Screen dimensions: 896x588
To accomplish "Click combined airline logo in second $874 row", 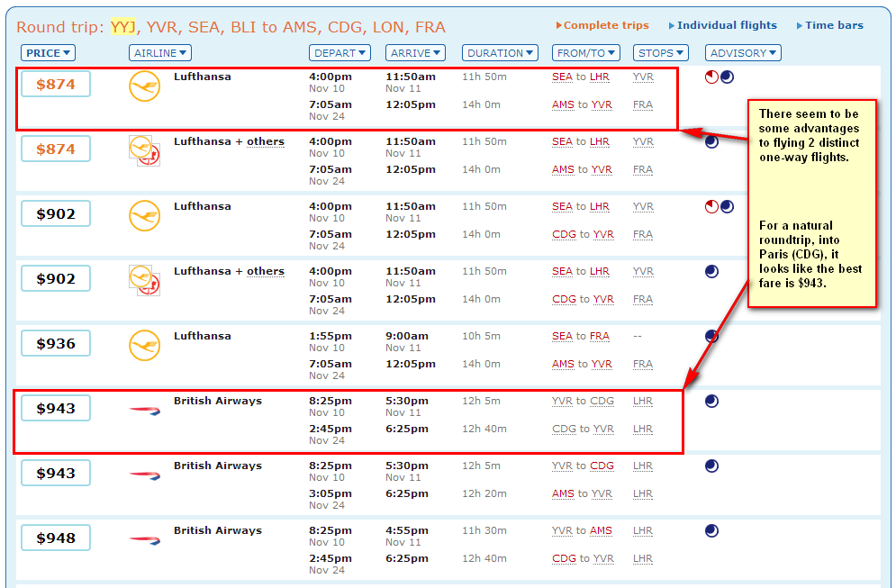I will tap(145, 151).
